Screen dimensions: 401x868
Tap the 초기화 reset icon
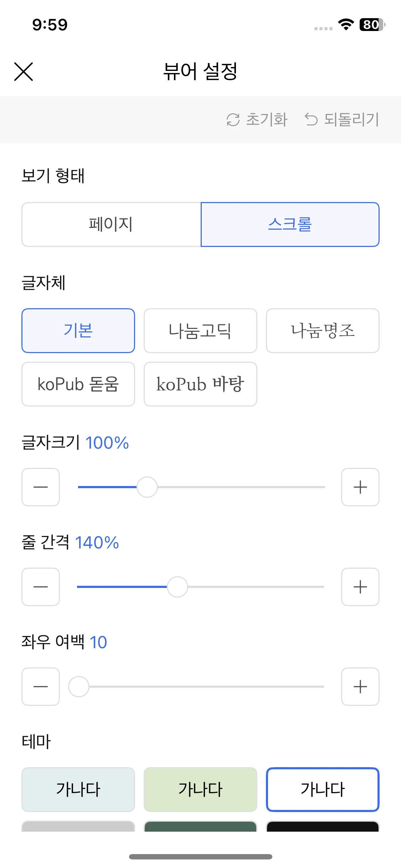coord(233,120)
